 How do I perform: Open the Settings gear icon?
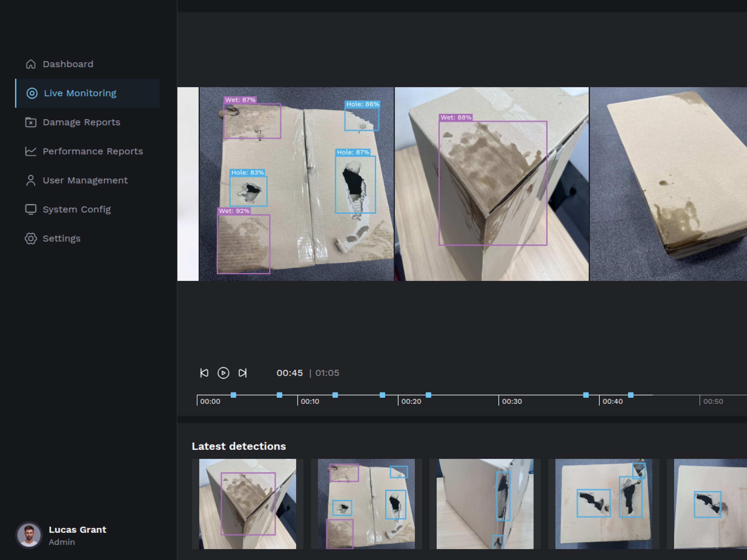tap(31, 238)
